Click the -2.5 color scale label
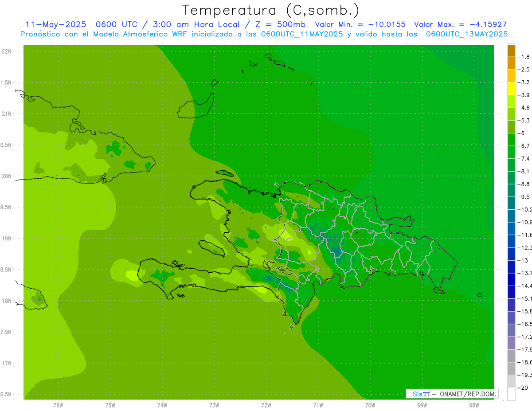 [x=523, y=70]
